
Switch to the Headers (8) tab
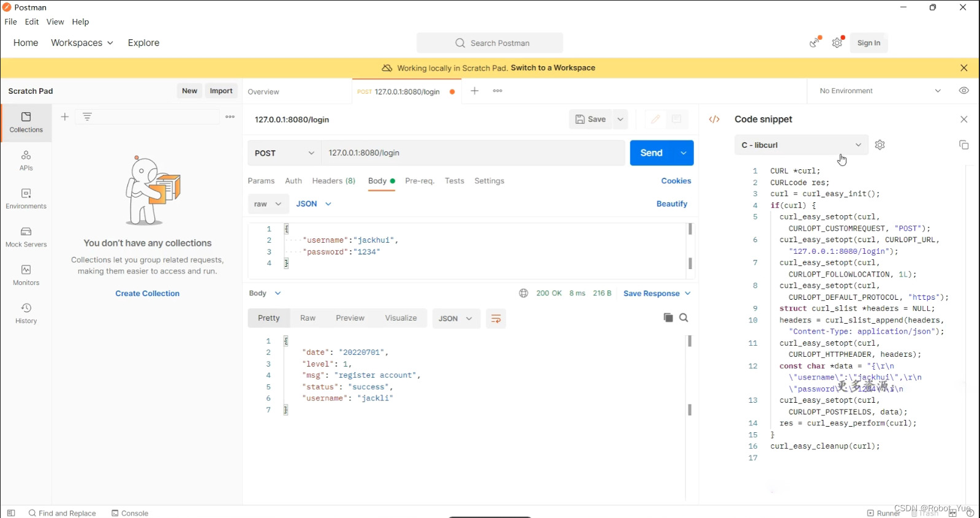tap(334, 181)
